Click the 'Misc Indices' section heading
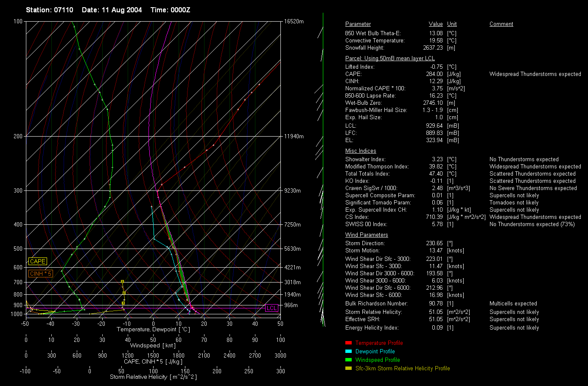588x386 pixels. pyautogui.click(x=361, y=151)
